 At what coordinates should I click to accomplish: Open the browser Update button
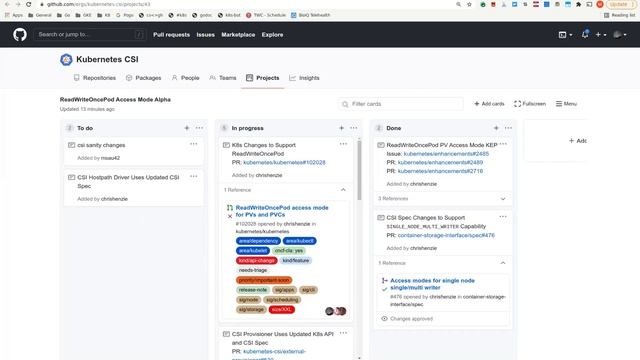tap(620, 4)
